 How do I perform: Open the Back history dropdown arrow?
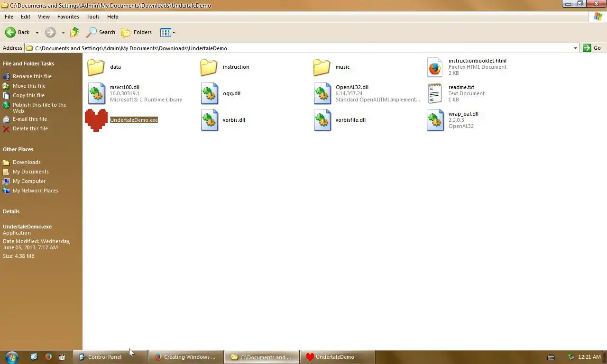(37, 33)
